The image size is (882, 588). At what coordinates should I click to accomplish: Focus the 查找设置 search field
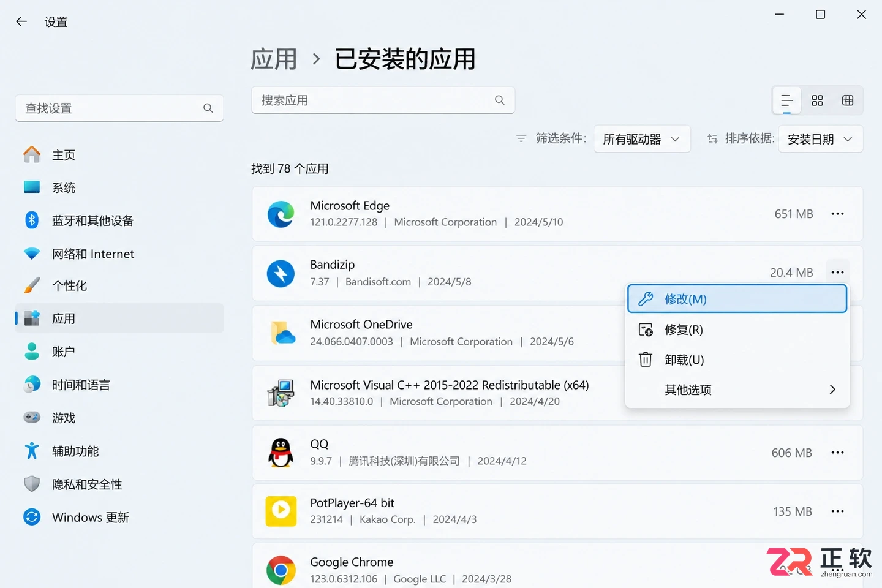[119, 108]
